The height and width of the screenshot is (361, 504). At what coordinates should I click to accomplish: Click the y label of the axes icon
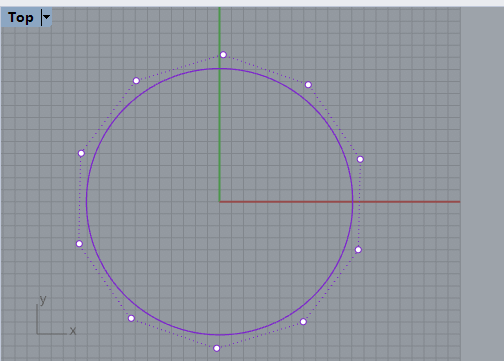tap(43, 300)
